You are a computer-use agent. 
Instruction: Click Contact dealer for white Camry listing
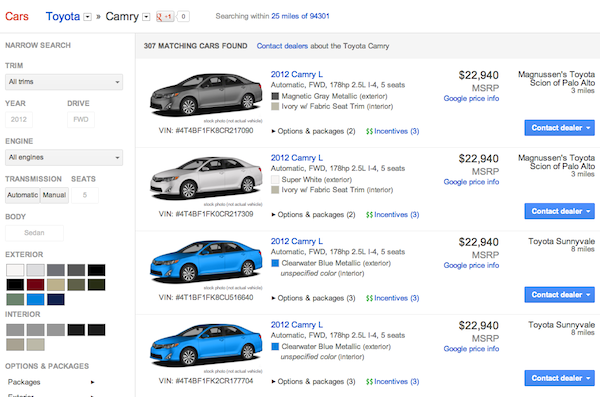coord(559,211)
